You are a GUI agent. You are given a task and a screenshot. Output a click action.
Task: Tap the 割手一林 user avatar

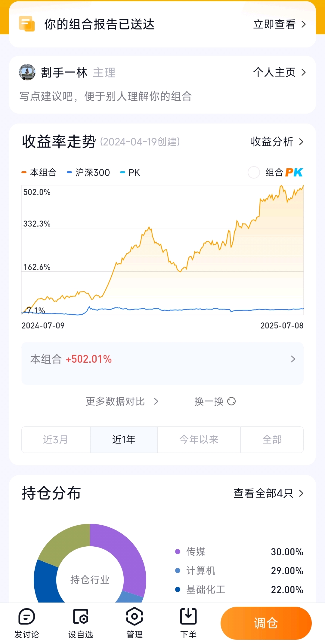pyautogui.click(x=27, y=72)
